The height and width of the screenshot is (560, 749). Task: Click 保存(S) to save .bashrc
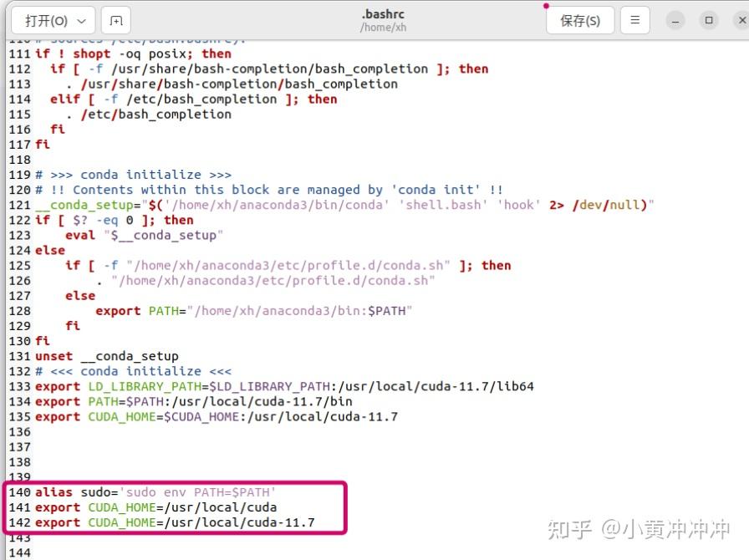tap(580, 19)
